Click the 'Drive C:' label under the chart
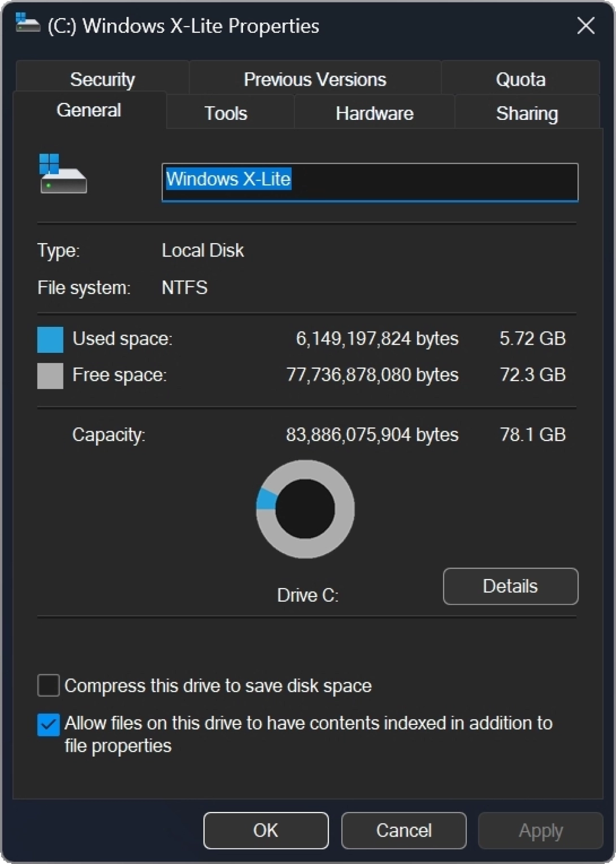This screenshot has width=616, height=864. coord(308,595)
